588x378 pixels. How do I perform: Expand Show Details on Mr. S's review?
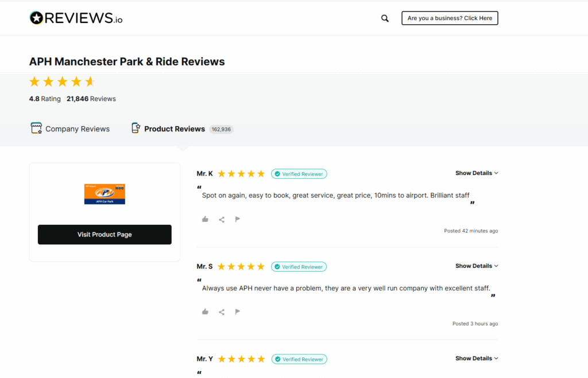point(477,266)
